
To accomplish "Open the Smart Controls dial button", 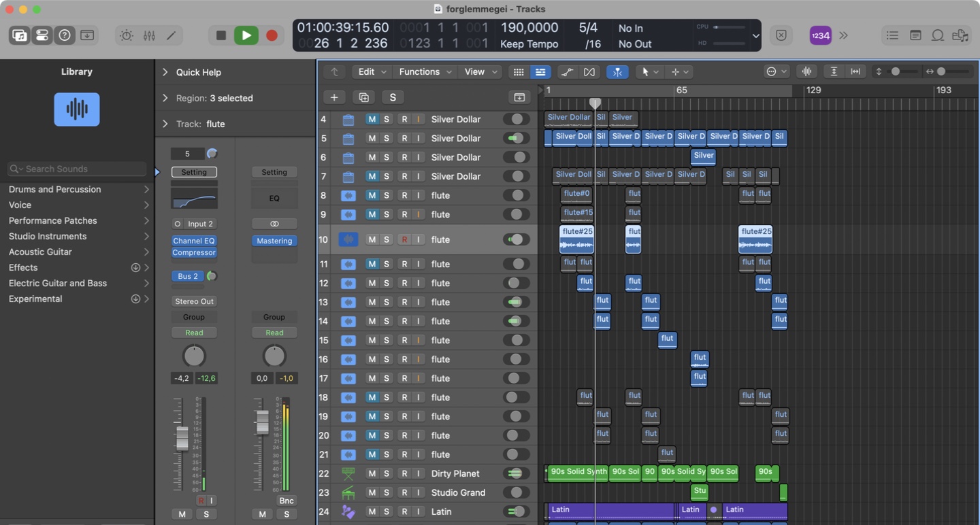I will click(x=127, y=35).
